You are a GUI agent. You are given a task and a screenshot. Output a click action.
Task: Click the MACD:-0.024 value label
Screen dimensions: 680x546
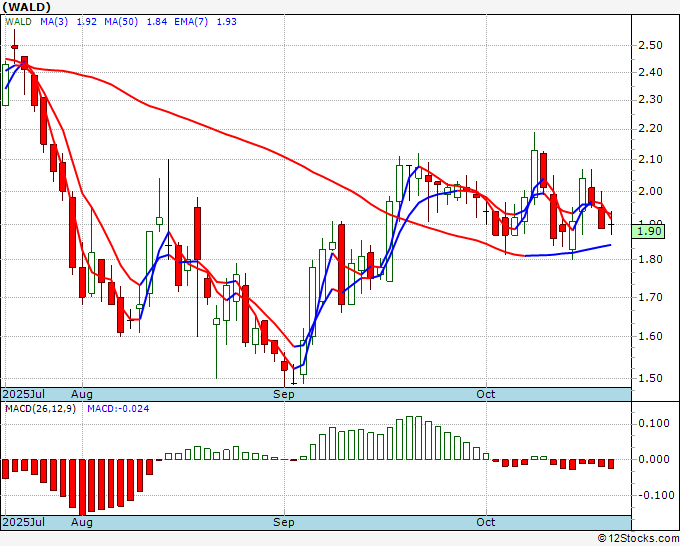tap(118, 409)
